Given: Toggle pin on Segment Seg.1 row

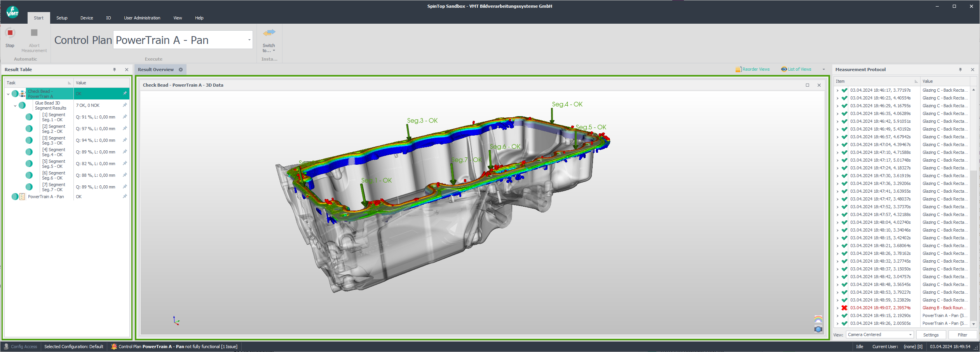Looking at the screenshot, I should [125, 117].
